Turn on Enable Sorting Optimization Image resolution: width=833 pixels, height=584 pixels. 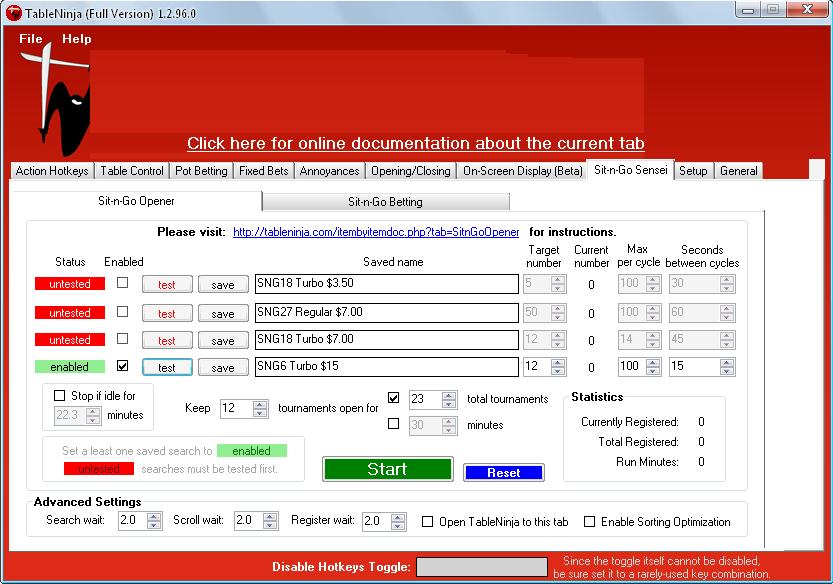(x=589, y=522)
